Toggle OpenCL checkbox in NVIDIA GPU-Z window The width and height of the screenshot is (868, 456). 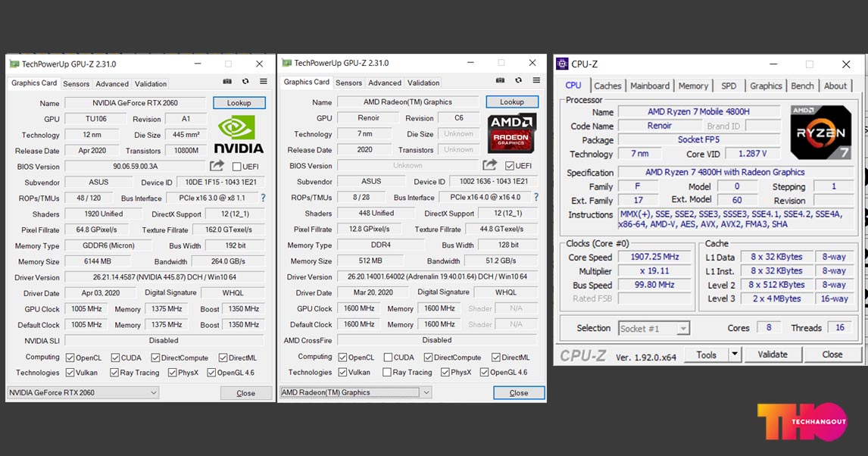click(70, 358)
